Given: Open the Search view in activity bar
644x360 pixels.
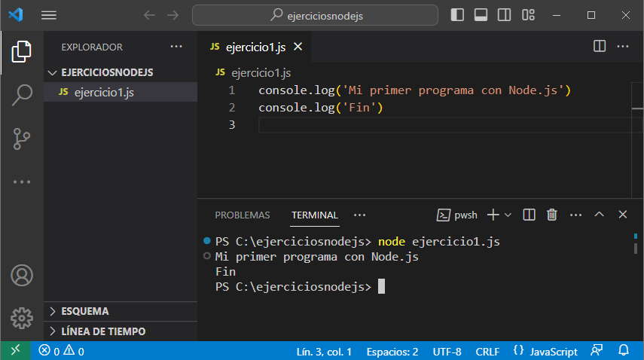Looking at the screenshot, I should point(22,95).
